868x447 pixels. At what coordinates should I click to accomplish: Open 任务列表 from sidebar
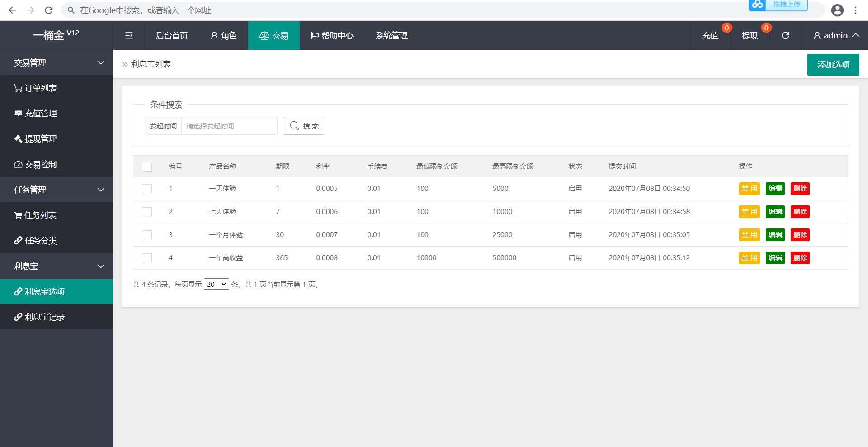click(57, 215)
